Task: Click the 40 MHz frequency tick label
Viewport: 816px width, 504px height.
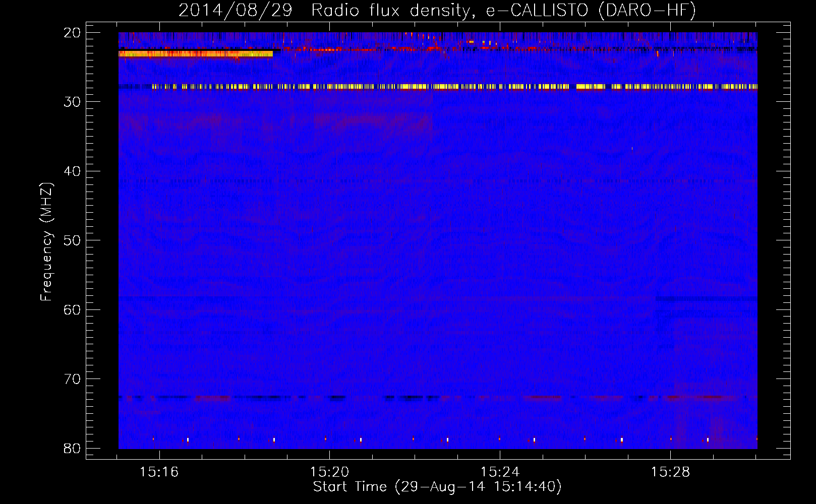Action: pyautogui.click(x=72, y=171)
